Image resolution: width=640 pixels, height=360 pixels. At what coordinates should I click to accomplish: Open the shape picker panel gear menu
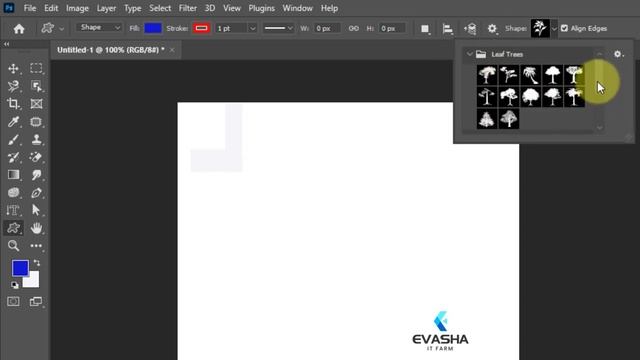click(x=618, y=54)
